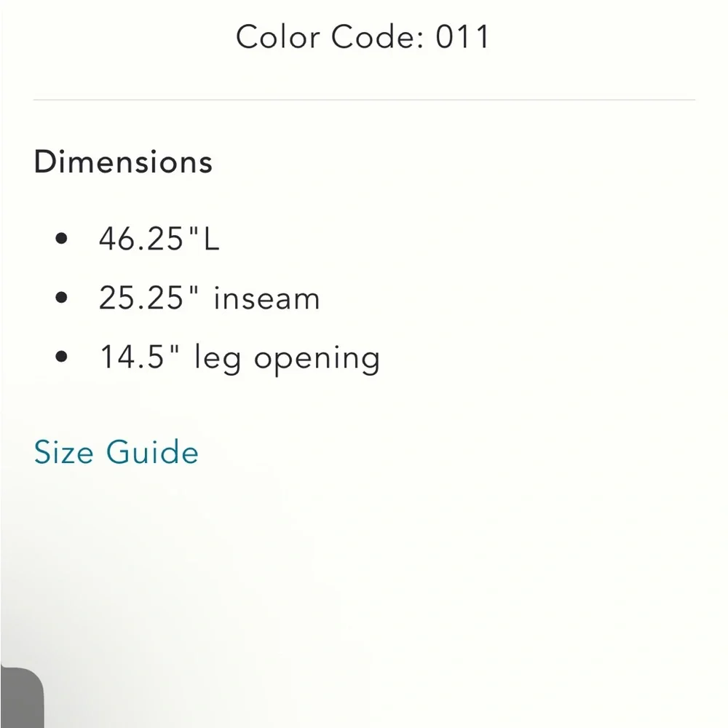Select the 011 color code number
Viewport: 728px width, 728px height.
463,37
